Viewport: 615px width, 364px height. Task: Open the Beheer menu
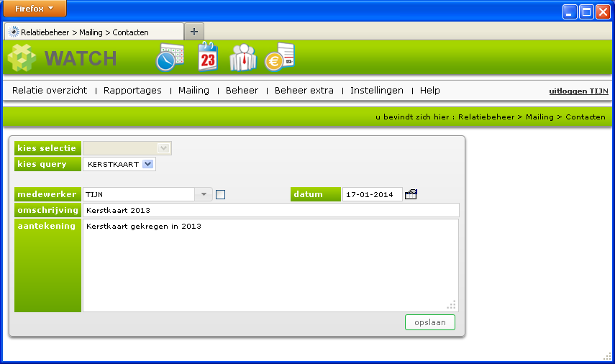pos(242,90)
